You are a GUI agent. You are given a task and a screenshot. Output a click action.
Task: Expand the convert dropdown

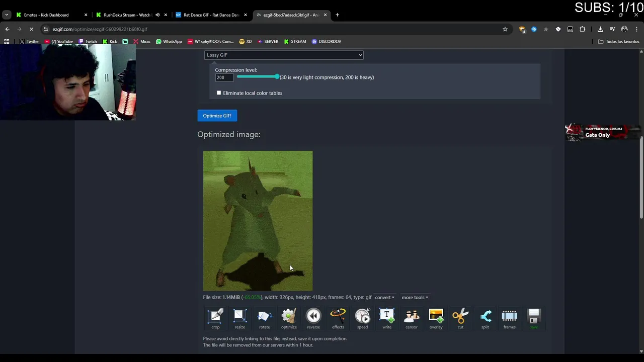(x=384, y=297)
